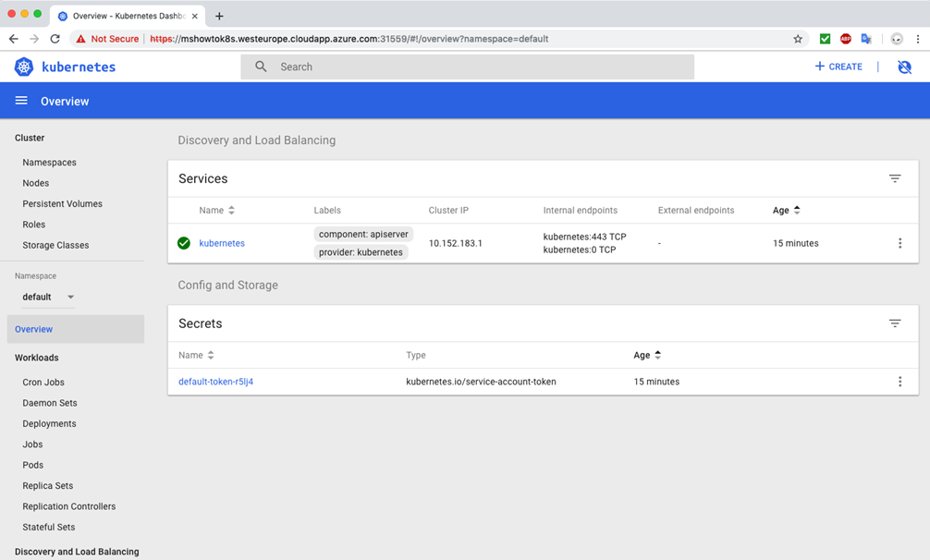930x560 pixels.
Task: Open the hamburger navigation menu
Action: pos(21,101)
